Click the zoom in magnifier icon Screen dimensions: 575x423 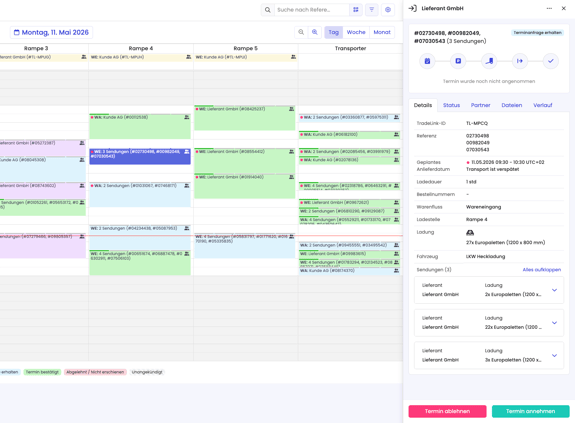point(315,32)
